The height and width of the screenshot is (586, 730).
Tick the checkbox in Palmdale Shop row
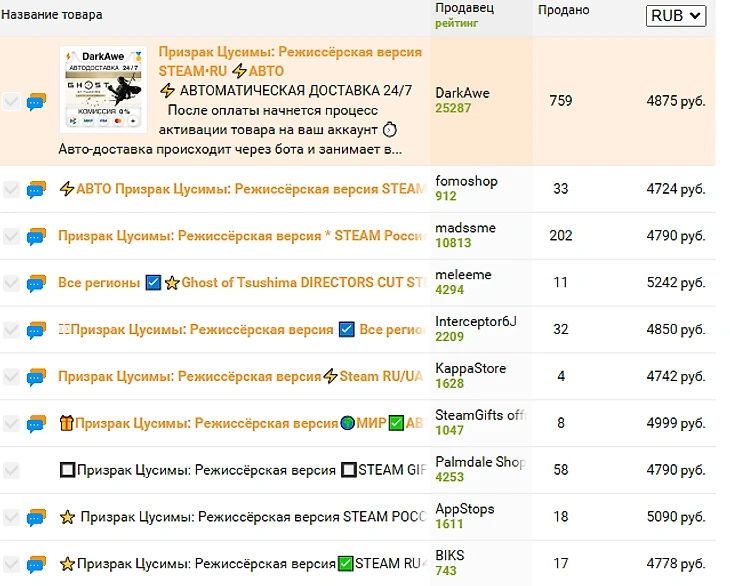tap(11, 470)
